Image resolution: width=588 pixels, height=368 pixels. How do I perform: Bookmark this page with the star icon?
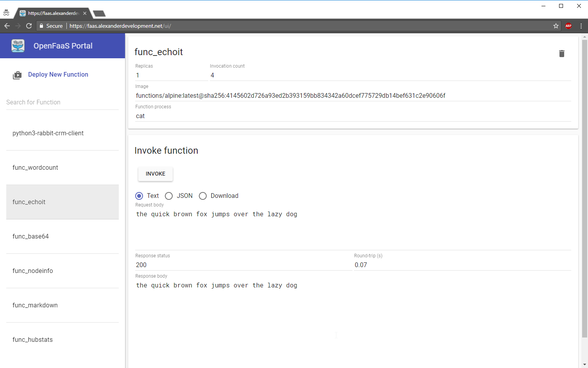click(556, 26)
